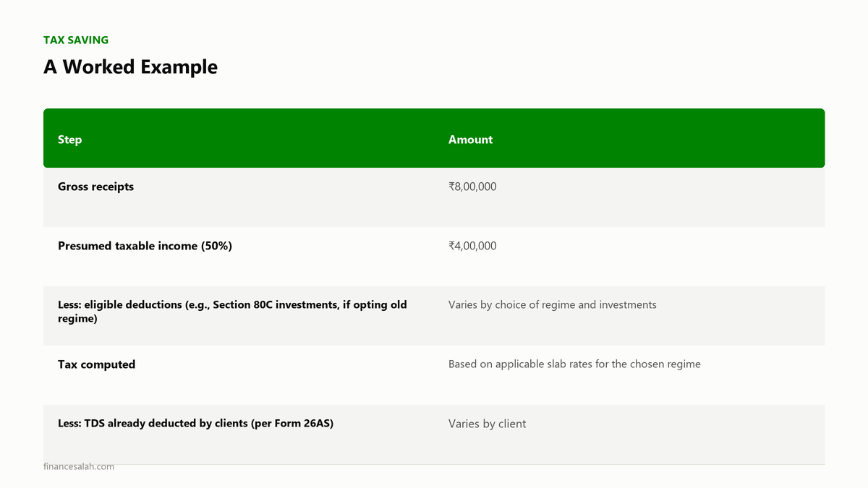The width and height of the screenshot is (868, 488).
Task: Select the 'Gross receipts' row label
Action: pyautogui.click(x=95, y=187)
